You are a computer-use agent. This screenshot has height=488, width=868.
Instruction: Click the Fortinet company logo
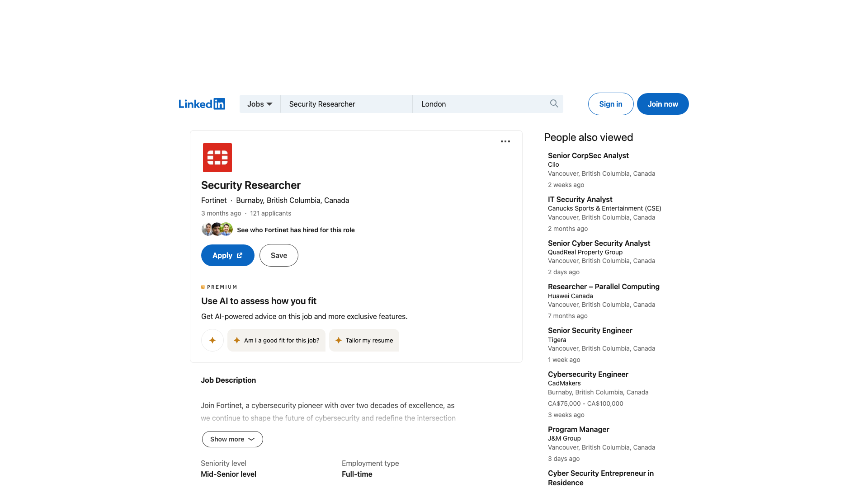pos(217,158)
